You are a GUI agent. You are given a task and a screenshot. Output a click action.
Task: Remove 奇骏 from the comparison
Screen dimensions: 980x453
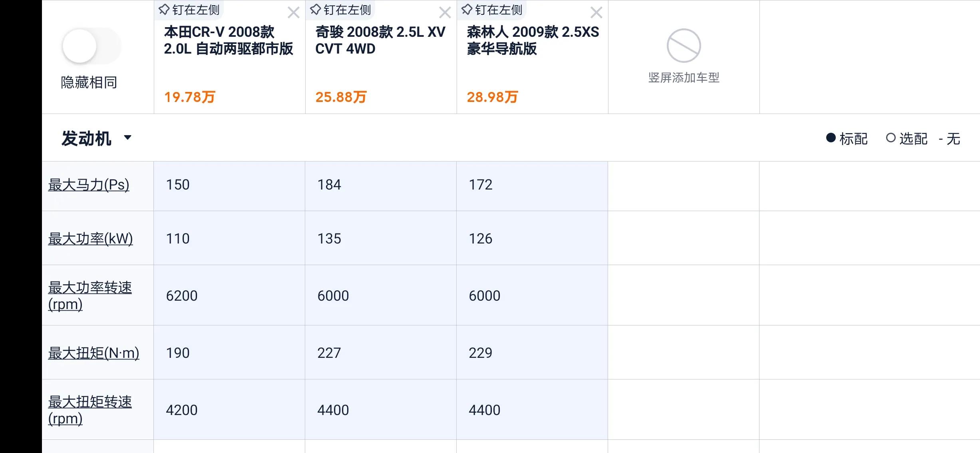[x=444, y=13]
